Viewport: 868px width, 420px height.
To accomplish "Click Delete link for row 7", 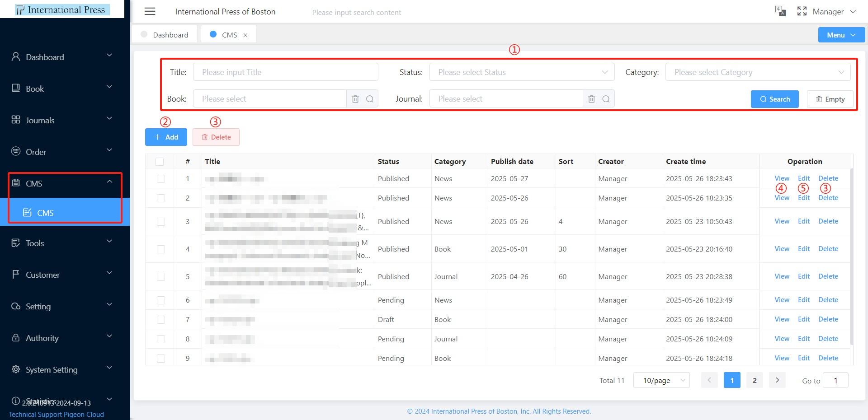I will [828, 319].
